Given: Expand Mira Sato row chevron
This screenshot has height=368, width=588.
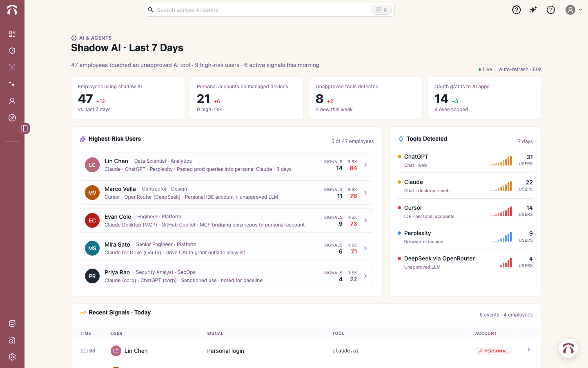Looking at the screenshot, I should click(x=365, y=248).
